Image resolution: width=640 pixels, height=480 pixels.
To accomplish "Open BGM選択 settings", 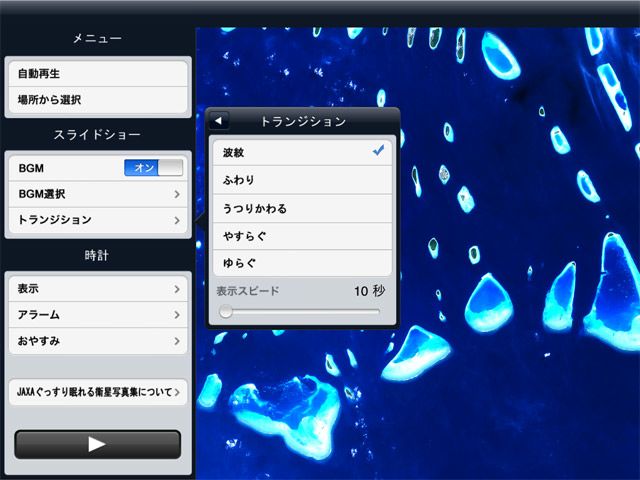I will click(98, 194).
